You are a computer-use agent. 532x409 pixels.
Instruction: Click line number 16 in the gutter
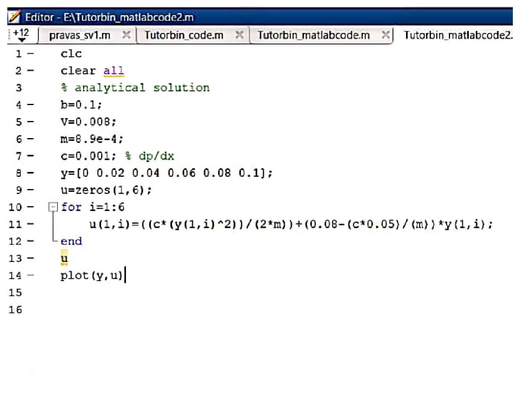tap(15, 310)
